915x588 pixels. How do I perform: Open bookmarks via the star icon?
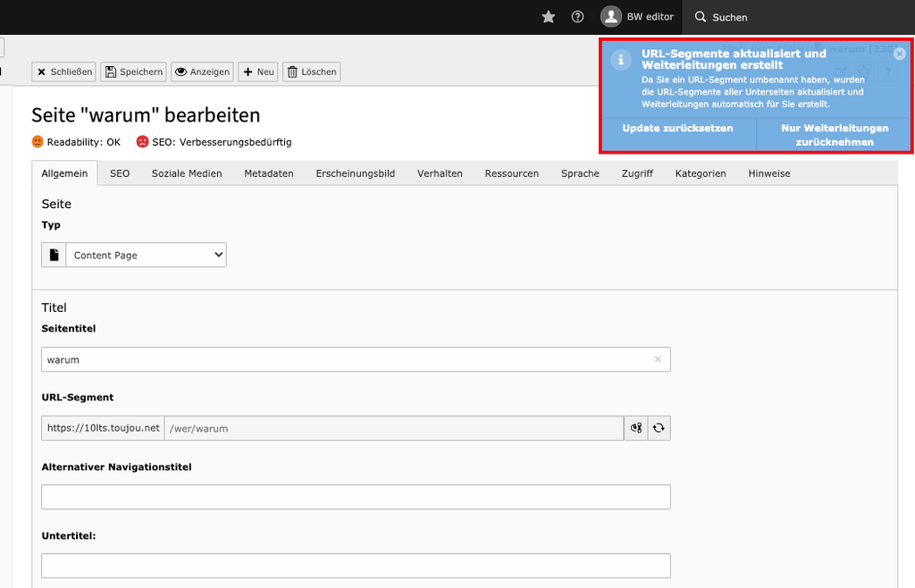[x=549, y=17]
